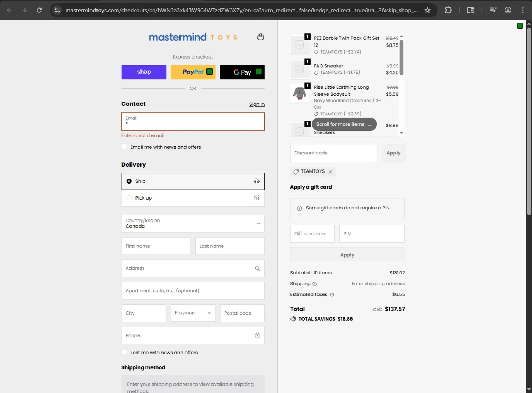
Task: Click the gift card info circle icon
Action: coord(299,208)
